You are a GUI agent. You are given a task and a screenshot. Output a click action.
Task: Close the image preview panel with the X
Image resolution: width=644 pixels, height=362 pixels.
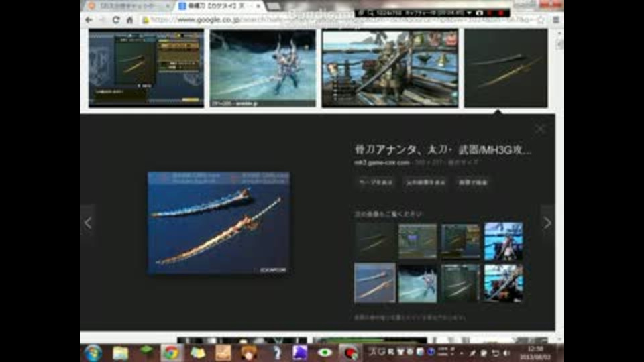[x=539, y=129]
